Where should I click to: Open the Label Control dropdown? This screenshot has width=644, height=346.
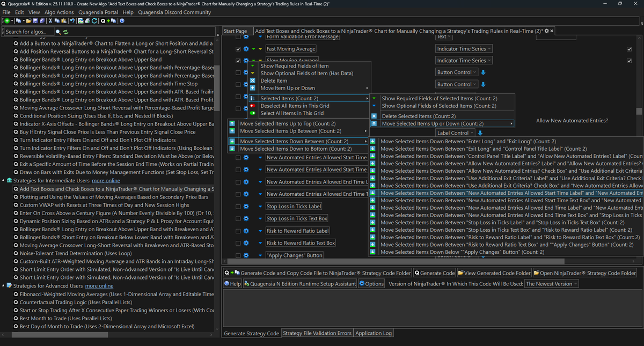click(455, 133)
